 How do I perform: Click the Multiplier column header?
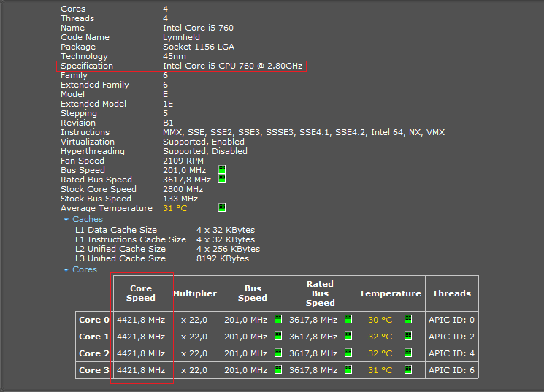click(x=195, y=293)
